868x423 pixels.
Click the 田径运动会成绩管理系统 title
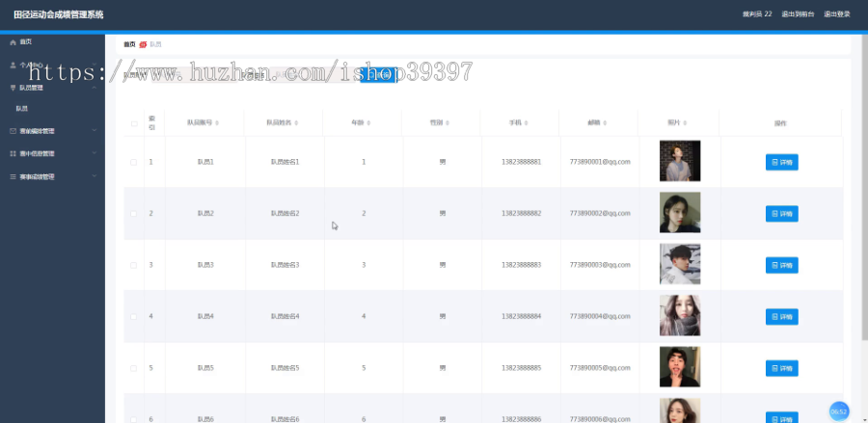59,14
